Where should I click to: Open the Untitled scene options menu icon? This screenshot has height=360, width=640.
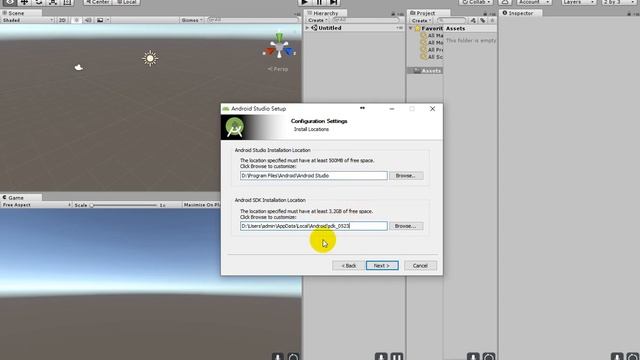400,28
